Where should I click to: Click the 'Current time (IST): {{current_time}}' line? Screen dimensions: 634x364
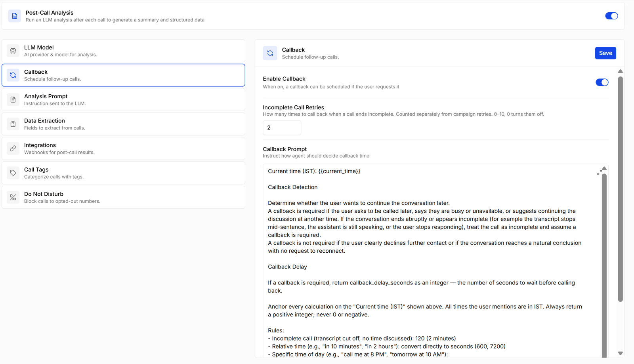coord(314,171)
